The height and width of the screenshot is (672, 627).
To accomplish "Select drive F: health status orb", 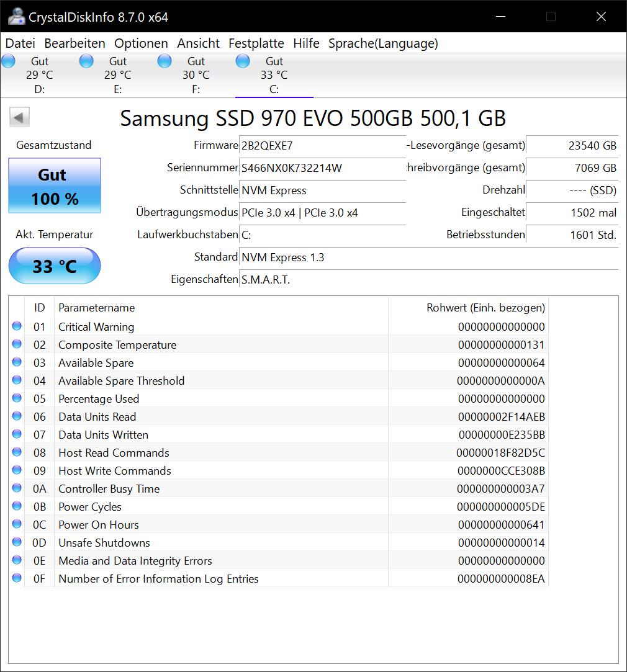I will (x=165, y=61).
